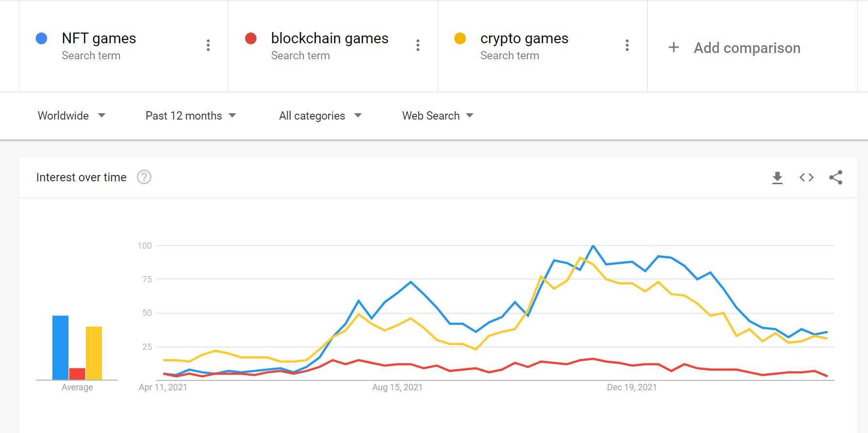Click the plus icon next to Add comparison
This screenshot has height=433, width=868.
tap(674, 47)
